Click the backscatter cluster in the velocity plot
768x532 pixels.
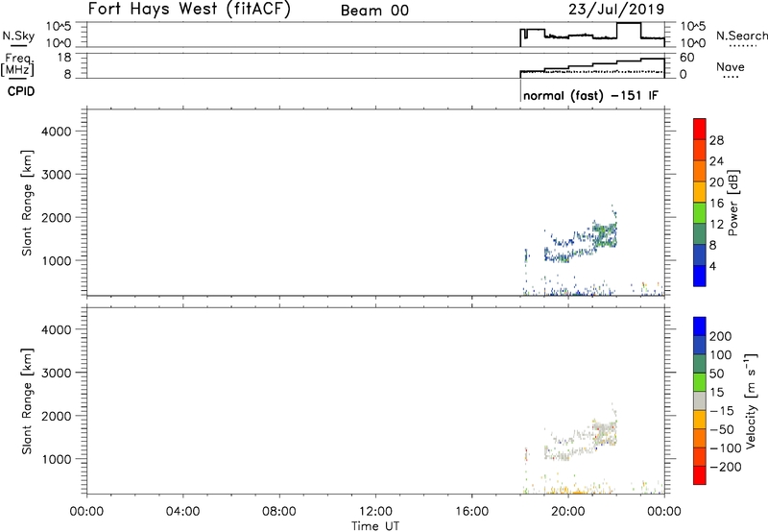tap(581, 438)
